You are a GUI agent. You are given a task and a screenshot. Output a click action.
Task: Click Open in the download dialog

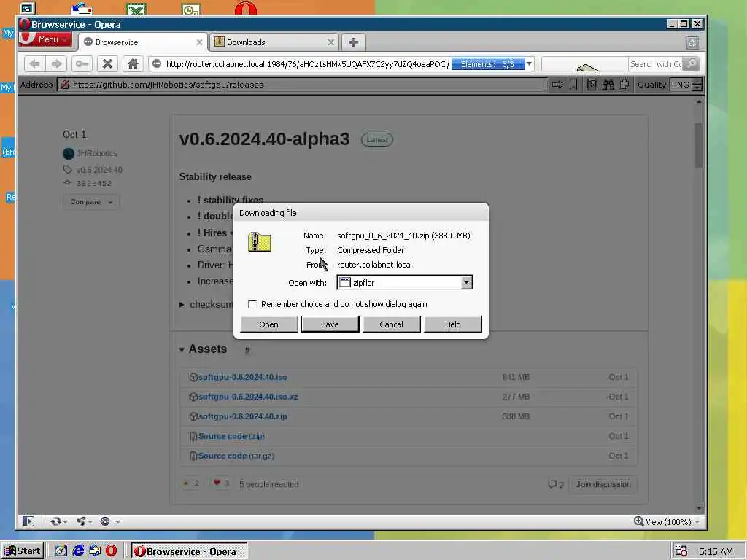pyautogui.click(x=268, y=324)
